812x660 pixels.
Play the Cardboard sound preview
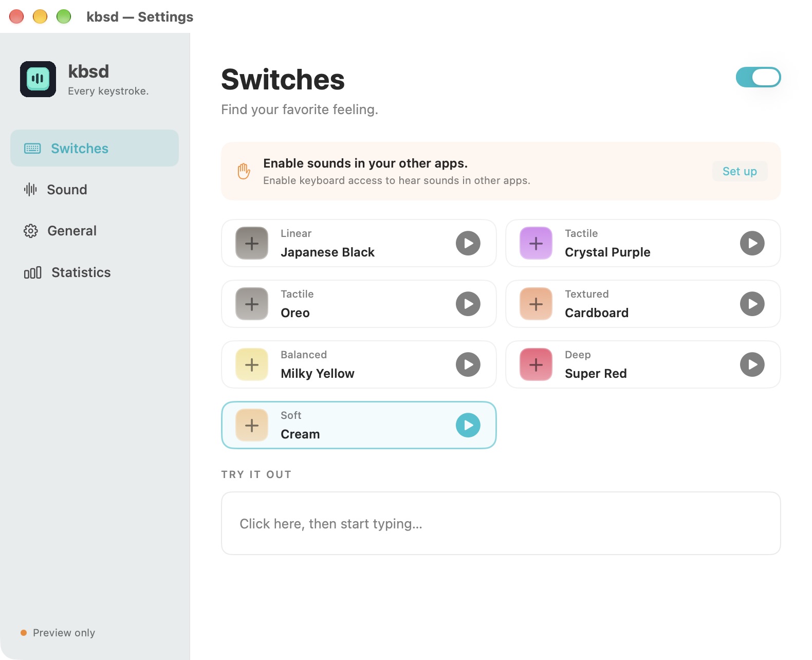coord(752,304)
